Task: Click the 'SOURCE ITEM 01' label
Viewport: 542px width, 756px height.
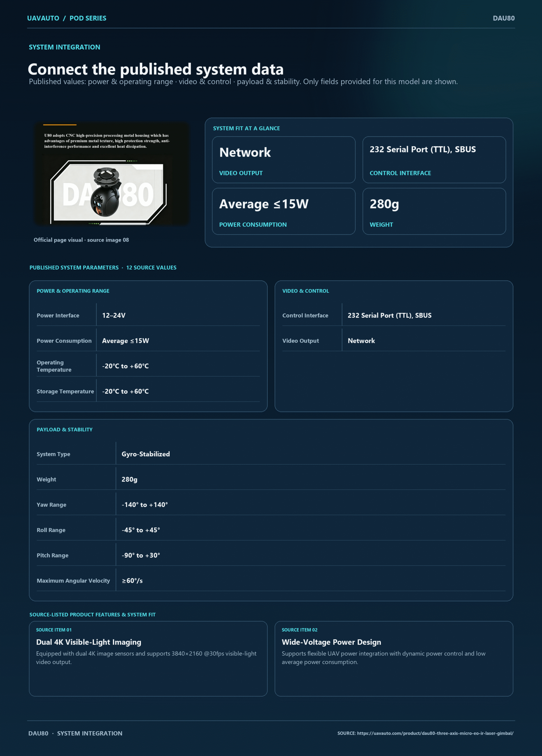Action: 54,630
